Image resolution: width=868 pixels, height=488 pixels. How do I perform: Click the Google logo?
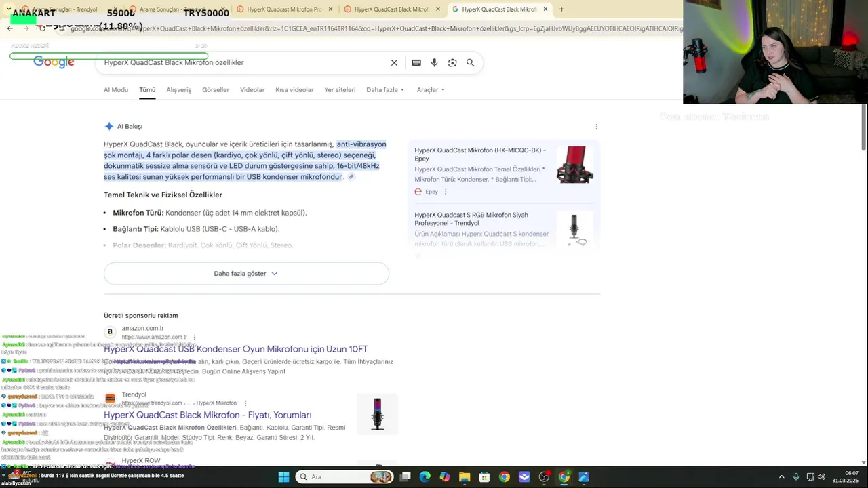pyautogui.click(x=54, y=62)
